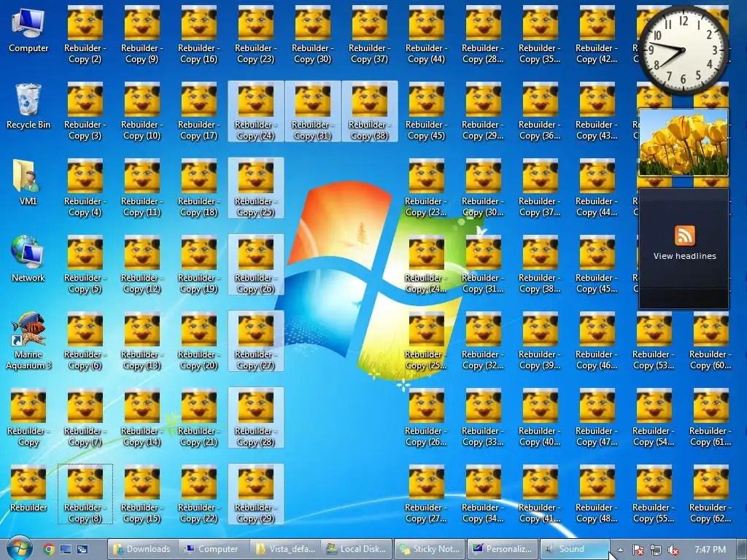Select Rebuilder - Copy (55... icon
The height and width of the screenshot is (560, 747).
pyautogui.click(x=654, y=494)
